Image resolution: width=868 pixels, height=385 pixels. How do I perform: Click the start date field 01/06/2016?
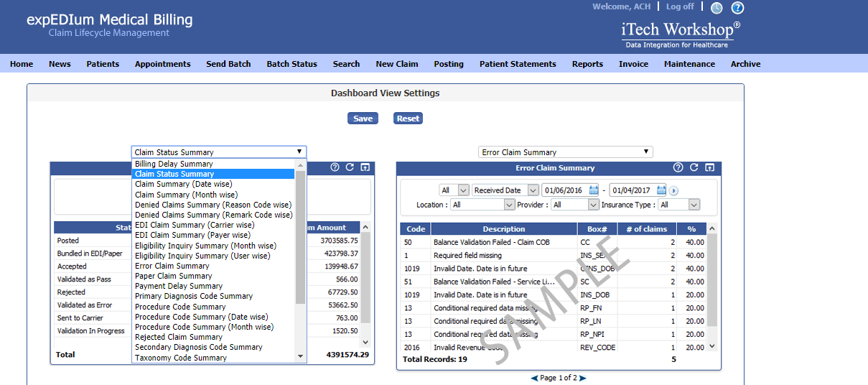565,190
